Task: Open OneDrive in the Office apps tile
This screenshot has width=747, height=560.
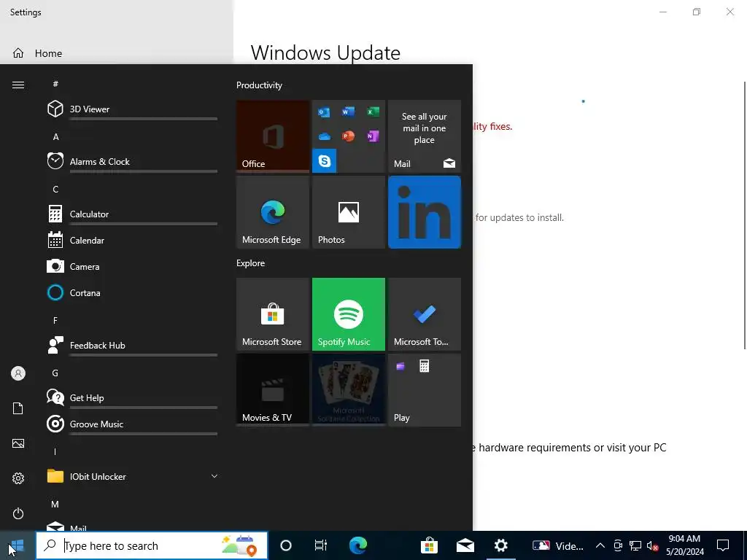Action: point(325,136)
